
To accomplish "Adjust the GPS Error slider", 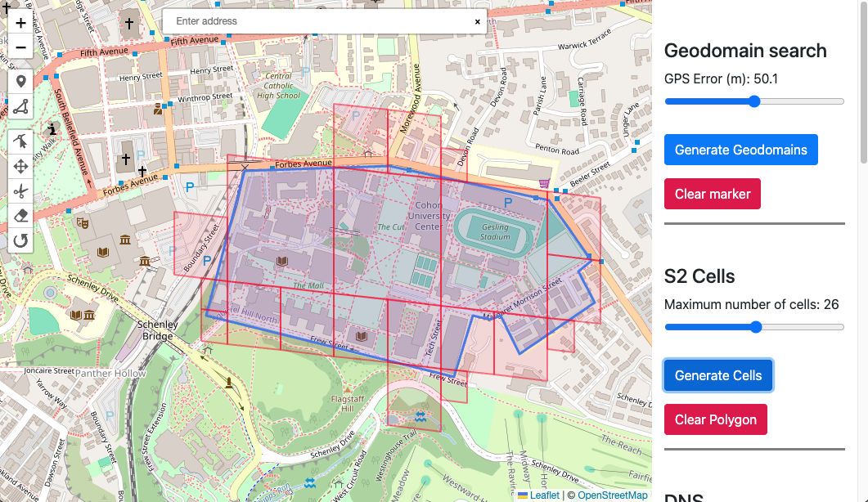I will pos(754,101).
